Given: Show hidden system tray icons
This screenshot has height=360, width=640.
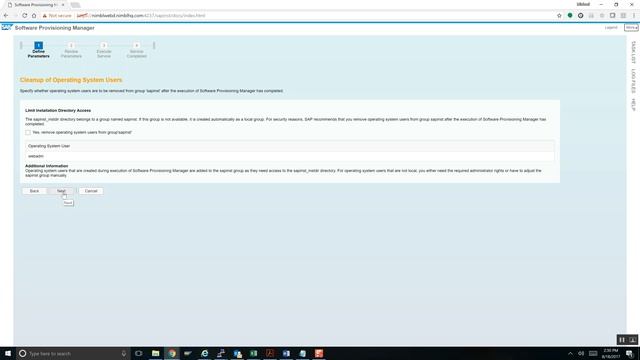Looking at the screenshot, I should pyautogui.click(x=570, y=353).
